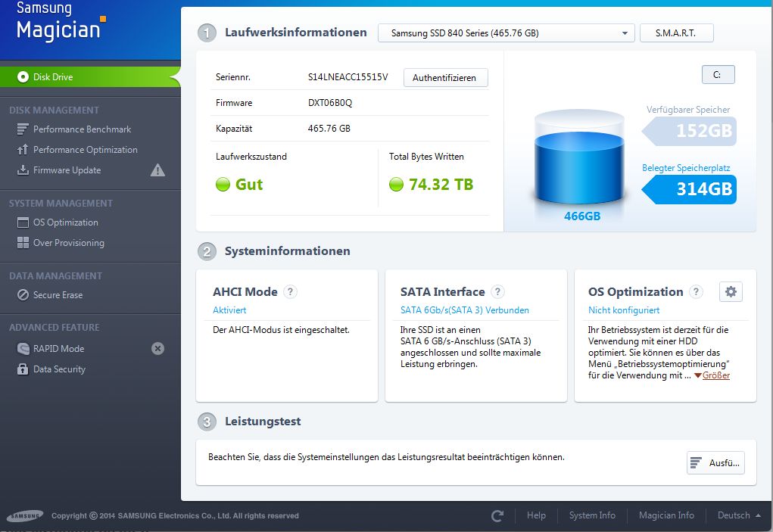
Task: Open OS Optimization in sidebar
Action: point(66,222)
